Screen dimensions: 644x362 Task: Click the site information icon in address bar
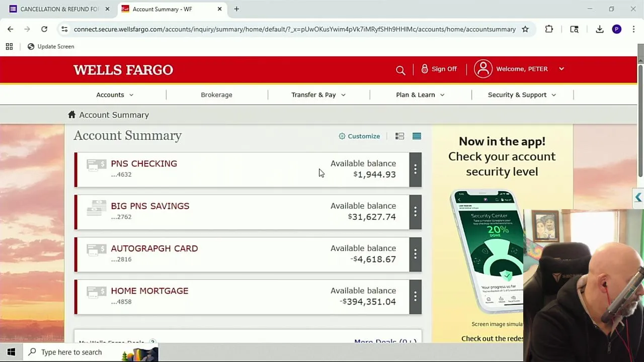[64, 29]
